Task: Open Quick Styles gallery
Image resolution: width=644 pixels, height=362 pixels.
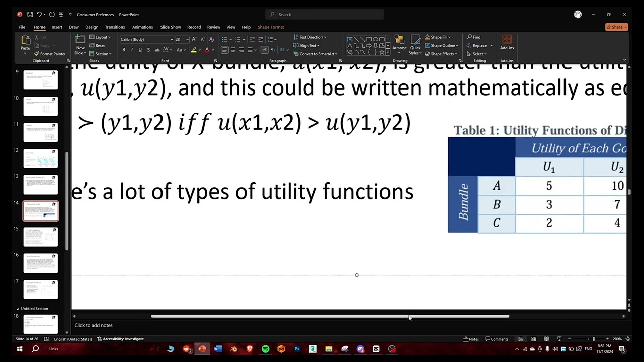Action: pyautogui.click(x=415, y=45)
